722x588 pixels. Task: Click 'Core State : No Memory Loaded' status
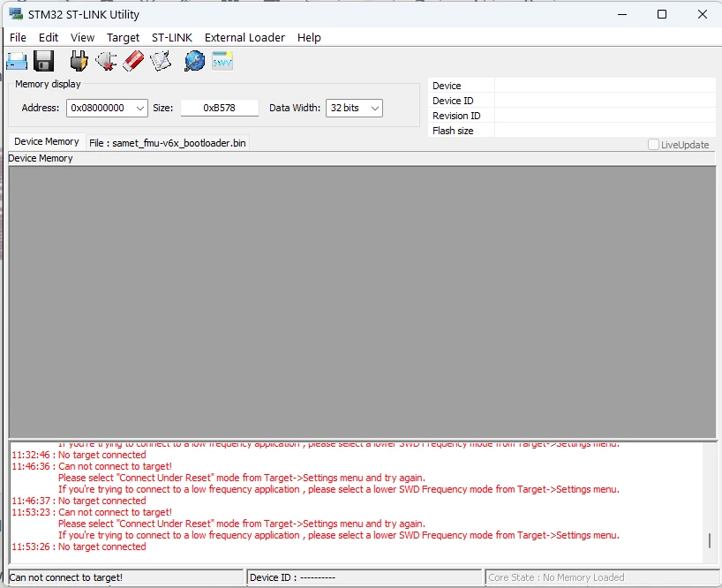pos(602,577)
